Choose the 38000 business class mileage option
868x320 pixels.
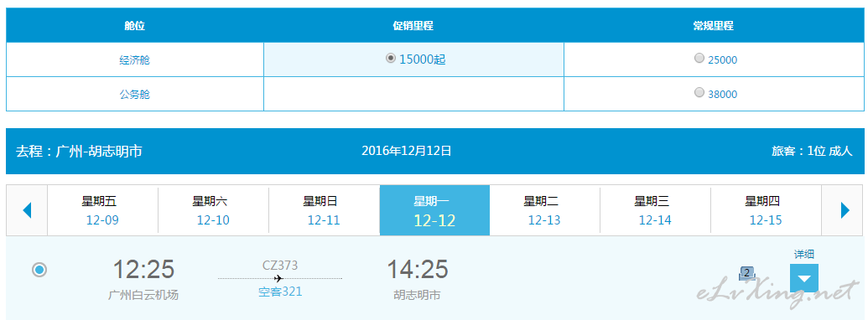pyautogui.click(x=699, y=92)
